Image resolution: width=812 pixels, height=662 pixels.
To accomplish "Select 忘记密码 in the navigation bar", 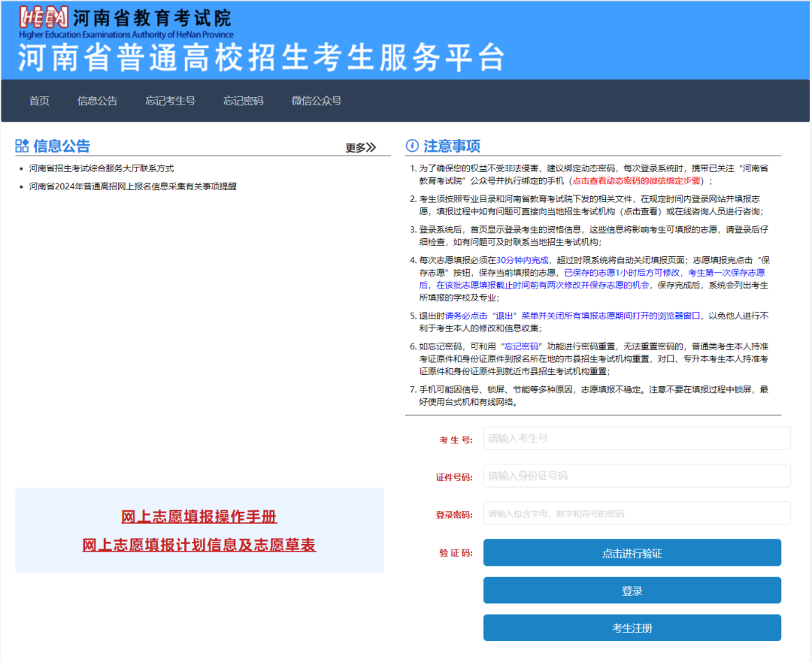I will click(x=244, y=101).
